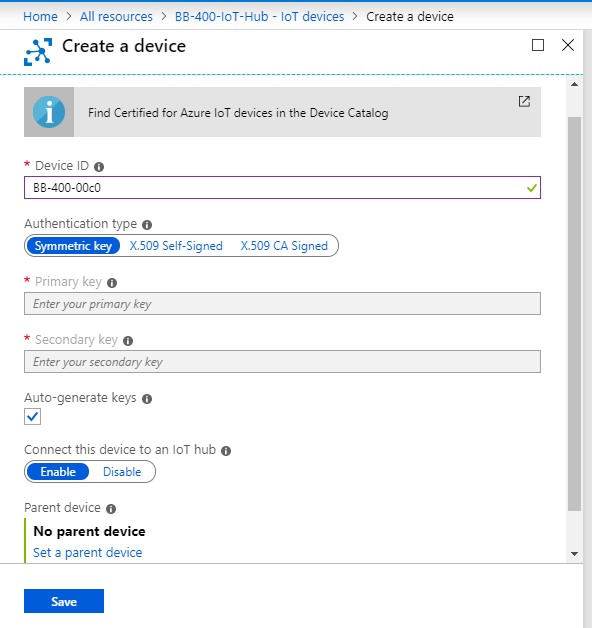
Task: Select Symmetric key authentication
Action: 73,246
